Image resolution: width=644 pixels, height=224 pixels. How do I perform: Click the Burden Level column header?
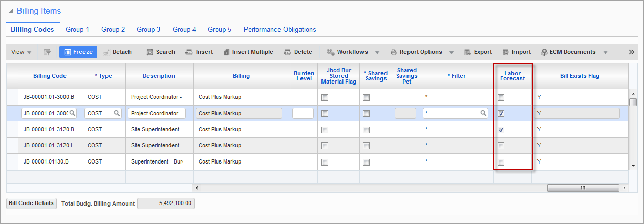coord(304,76)
